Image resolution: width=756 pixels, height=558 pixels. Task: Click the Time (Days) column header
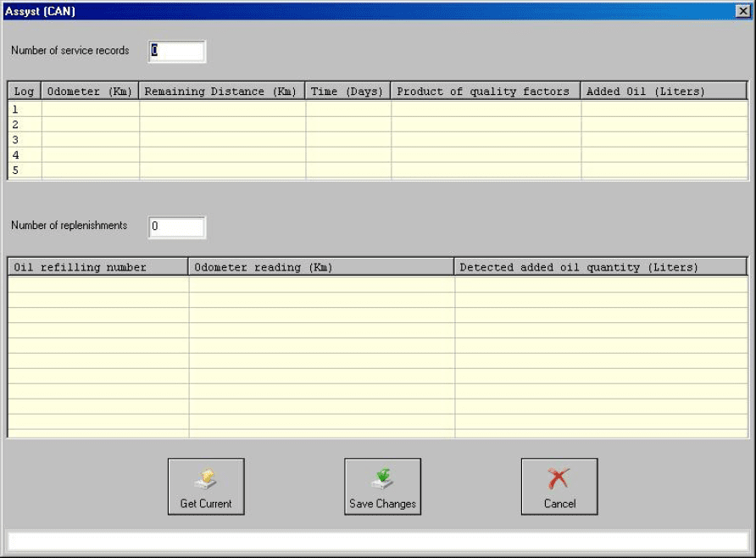click(347, 92)
